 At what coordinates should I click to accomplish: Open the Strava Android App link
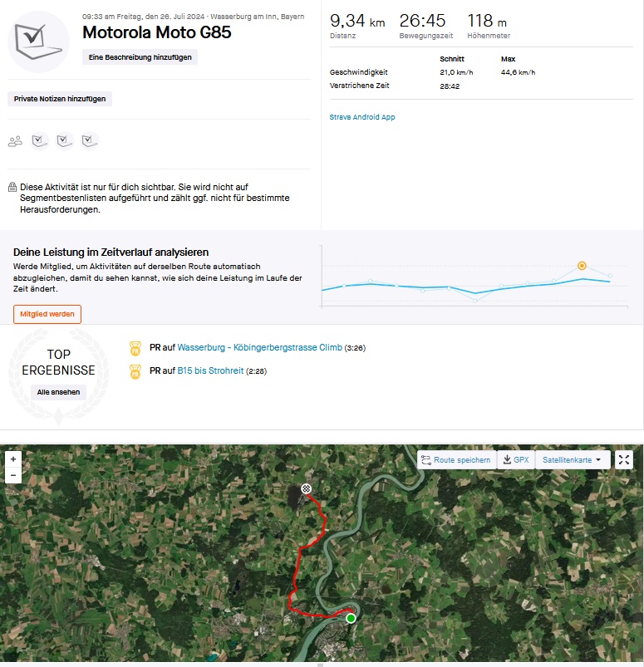362,117
